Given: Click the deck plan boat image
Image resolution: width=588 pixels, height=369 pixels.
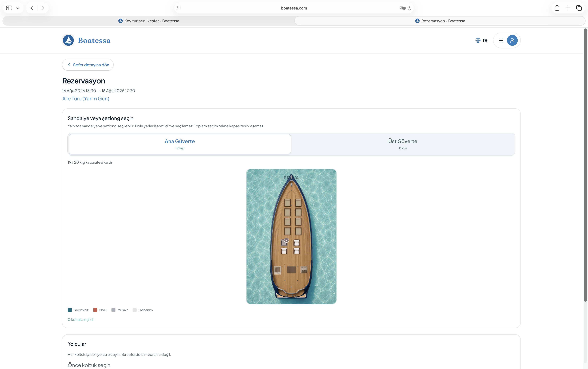Looking at the screenshot, I should (291, 237).
